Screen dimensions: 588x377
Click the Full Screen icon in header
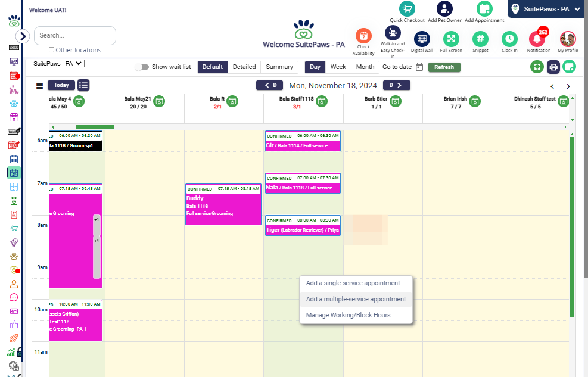[451, 39]
